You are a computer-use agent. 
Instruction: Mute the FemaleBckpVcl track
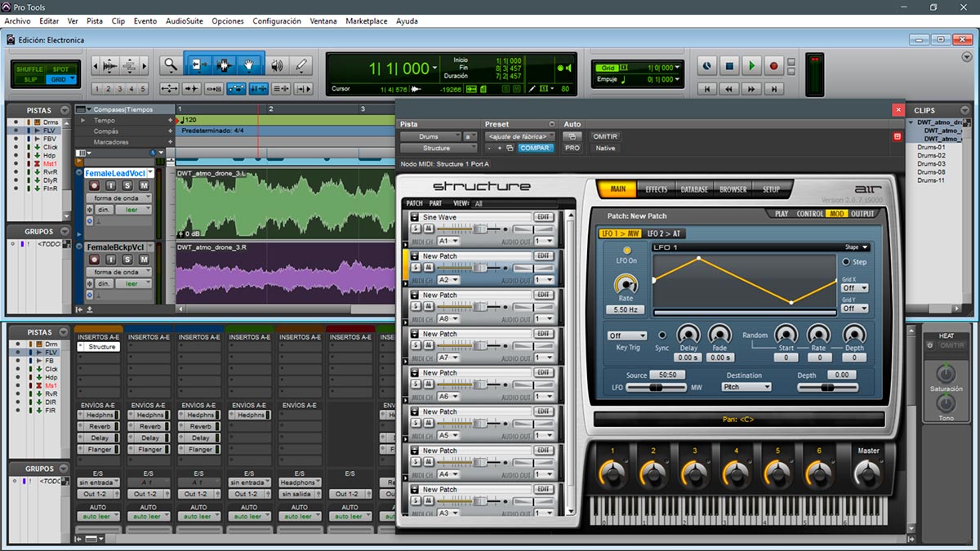144,260
